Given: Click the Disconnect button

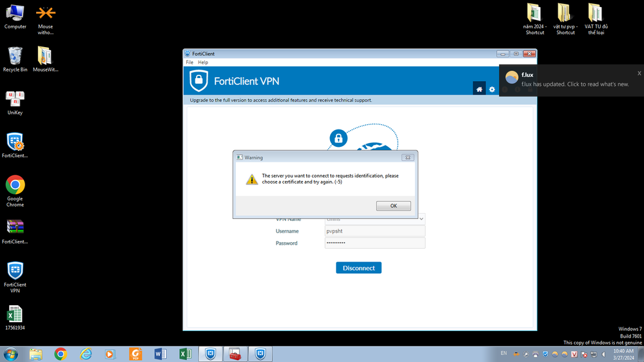Looking at the screenshot, I should (x=358, y=267).
